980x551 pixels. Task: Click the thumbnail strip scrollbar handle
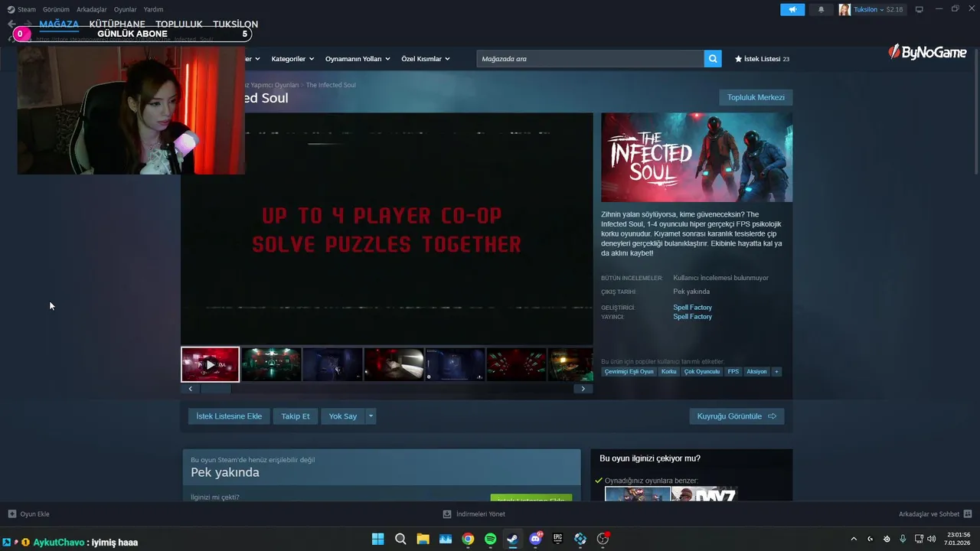click(215, 389)
